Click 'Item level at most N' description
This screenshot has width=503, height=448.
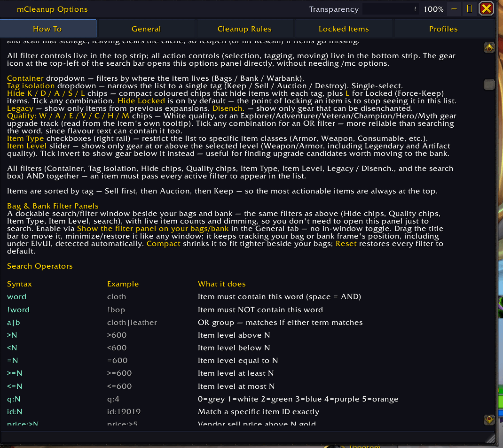(x=236, y=386)
